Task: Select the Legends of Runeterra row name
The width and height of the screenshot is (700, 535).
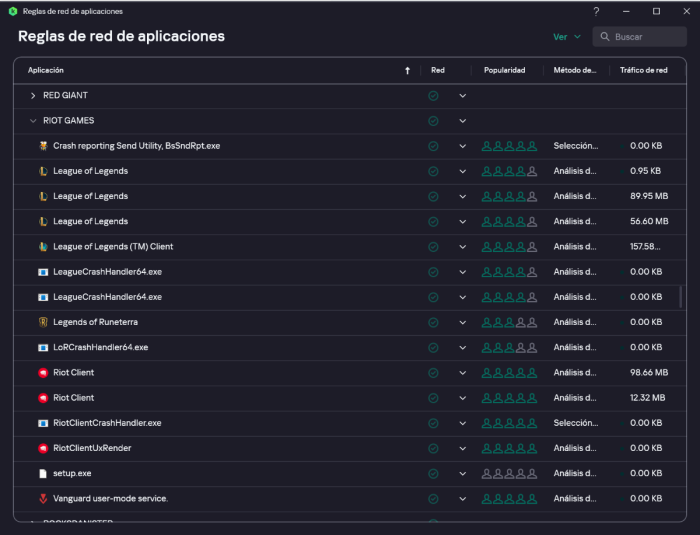Action: tap(96, 322)
